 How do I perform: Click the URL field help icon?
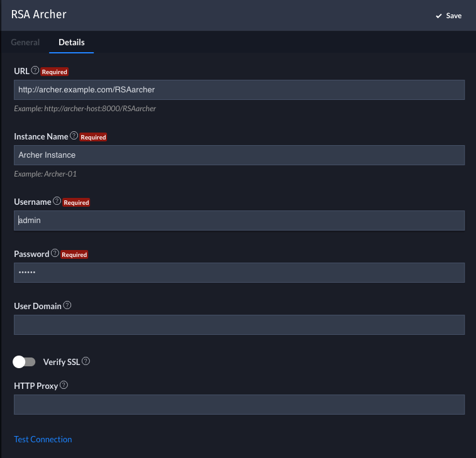coord(35,70)
